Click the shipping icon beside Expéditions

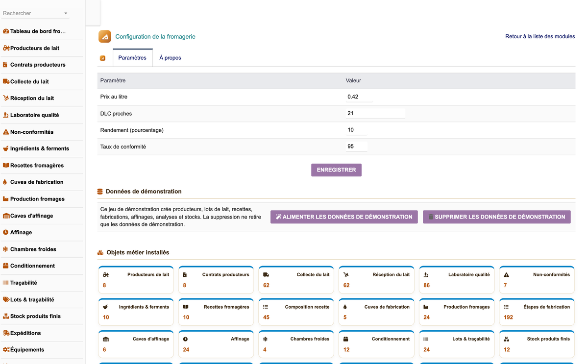pyautogui.click(x=6, y=333)
